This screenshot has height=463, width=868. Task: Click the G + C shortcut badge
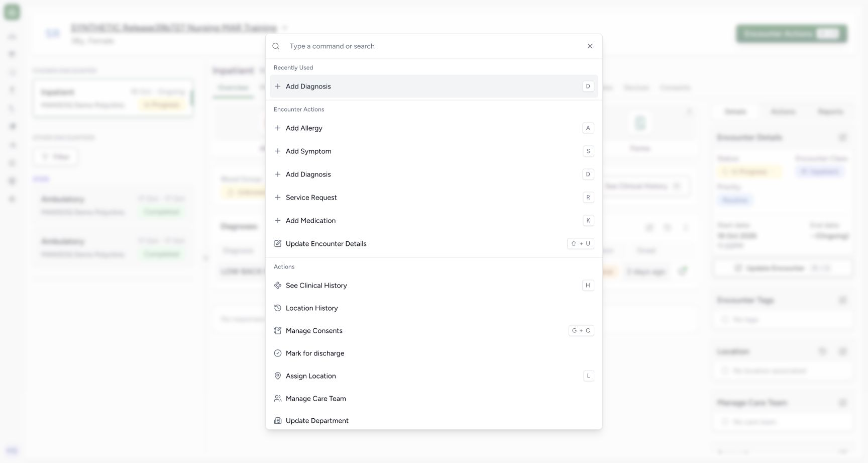pyautogui.click(x=581, y=331)
